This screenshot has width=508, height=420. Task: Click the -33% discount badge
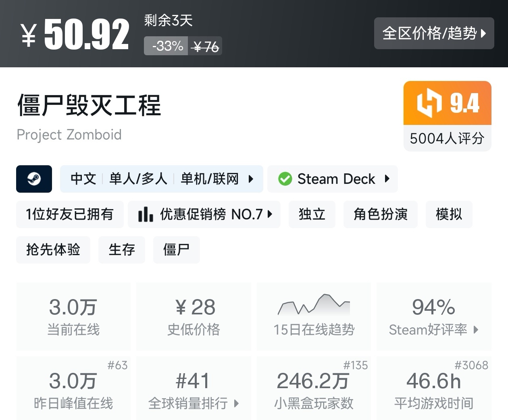[165, 46]
